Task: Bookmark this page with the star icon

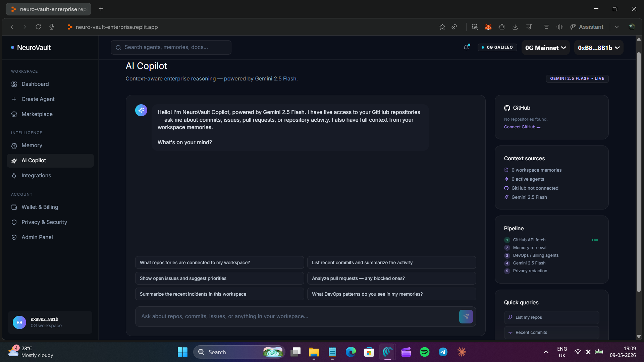Action: tap(442, 27)
